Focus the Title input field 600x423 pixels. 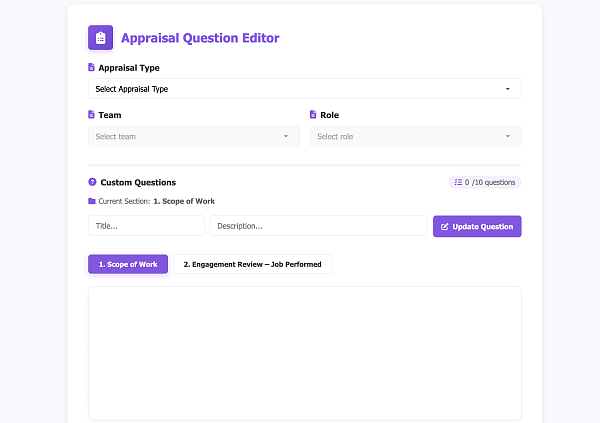146,226
